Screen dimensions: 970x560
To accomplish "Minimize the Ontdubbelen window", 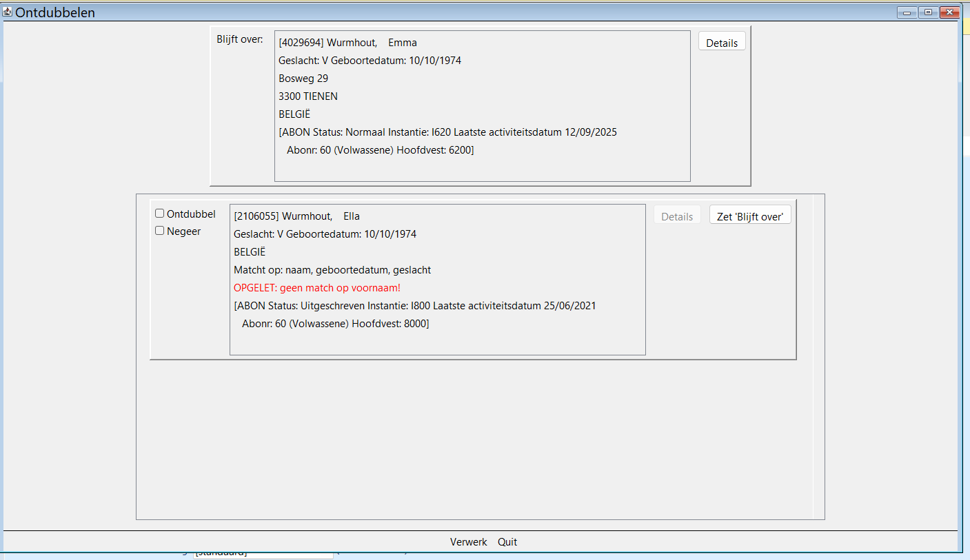I will point(906,12).
